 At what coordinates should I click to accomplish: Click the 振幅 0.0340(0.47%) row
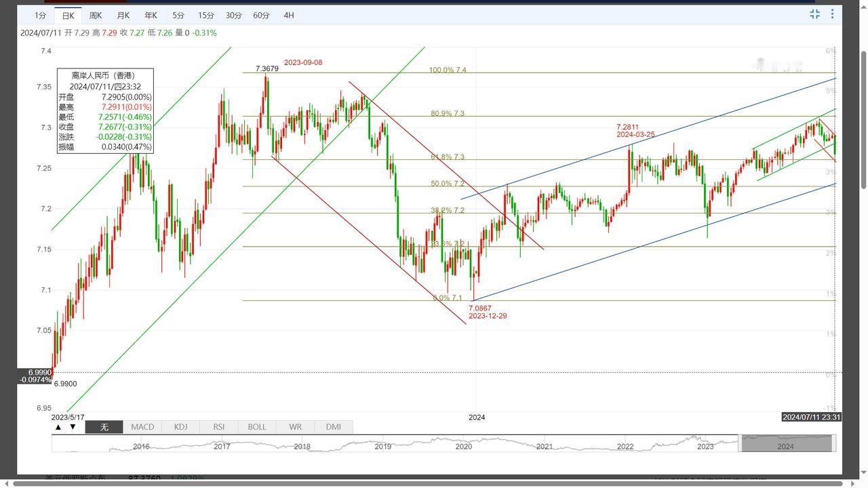105,146
